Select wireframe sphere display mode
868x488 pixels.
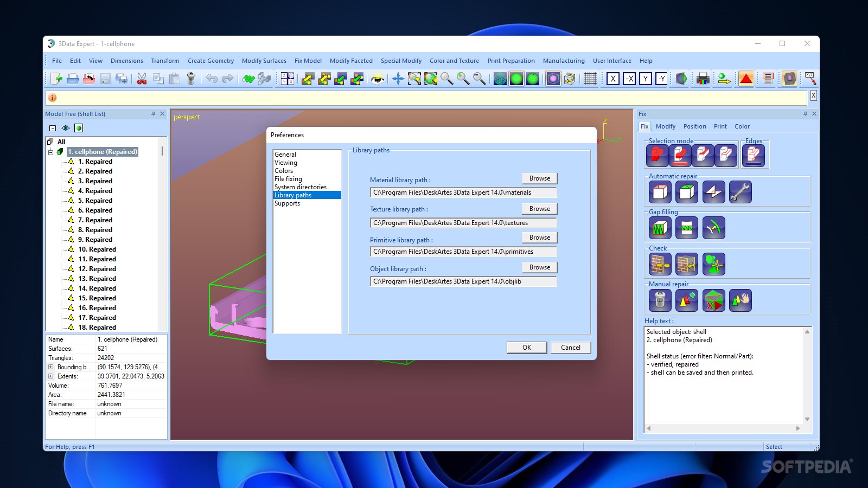click(x=500, y=79)
